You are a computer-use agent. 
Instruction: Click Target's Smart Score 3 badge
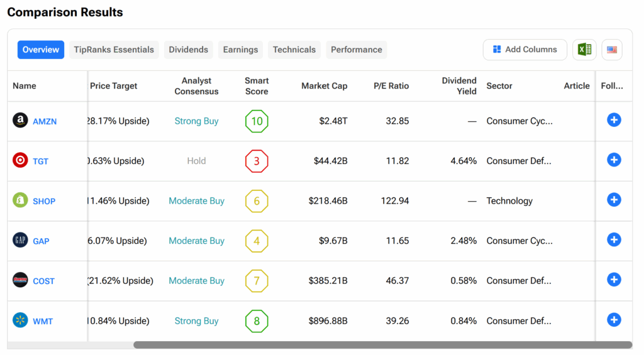pyautogui.click(x=257, y=161)
